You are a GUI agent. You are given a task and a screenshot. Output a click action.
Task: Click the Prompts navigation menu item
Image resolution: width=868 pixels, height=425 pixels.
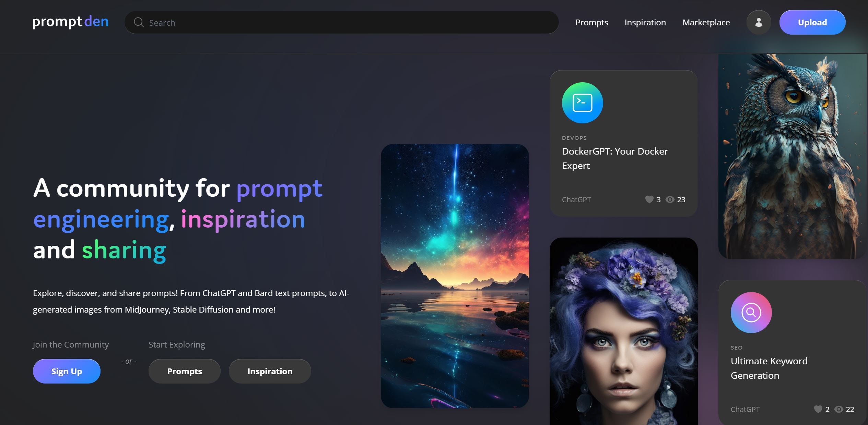591,22
